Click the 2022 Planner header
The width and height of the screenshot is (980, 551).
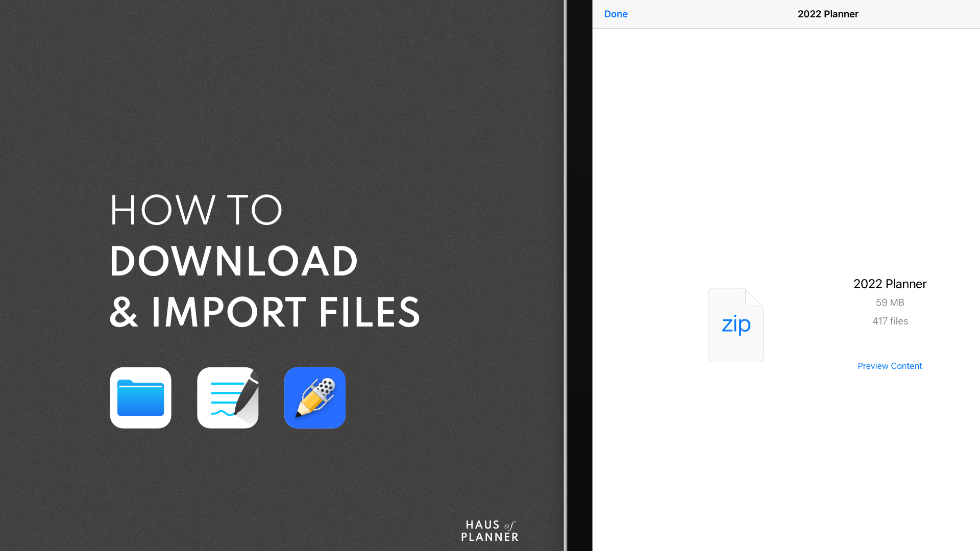[x=827, y=14]
